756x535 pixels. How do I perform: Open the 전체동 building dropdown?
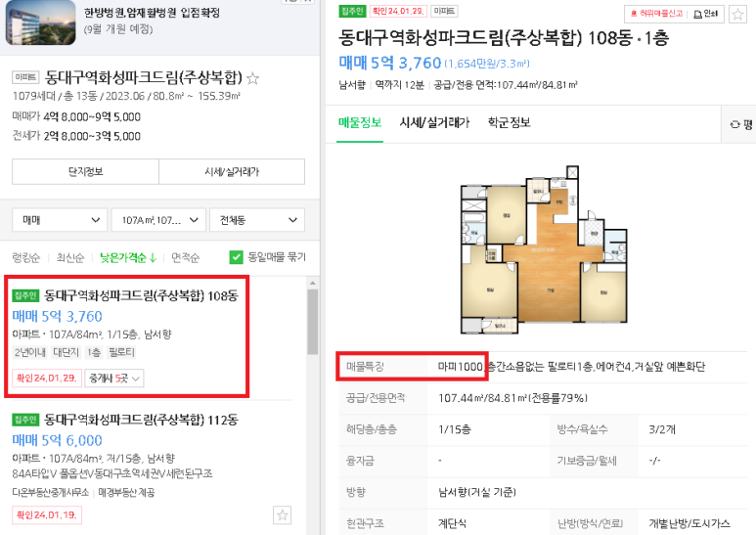[x=257, y=220]
